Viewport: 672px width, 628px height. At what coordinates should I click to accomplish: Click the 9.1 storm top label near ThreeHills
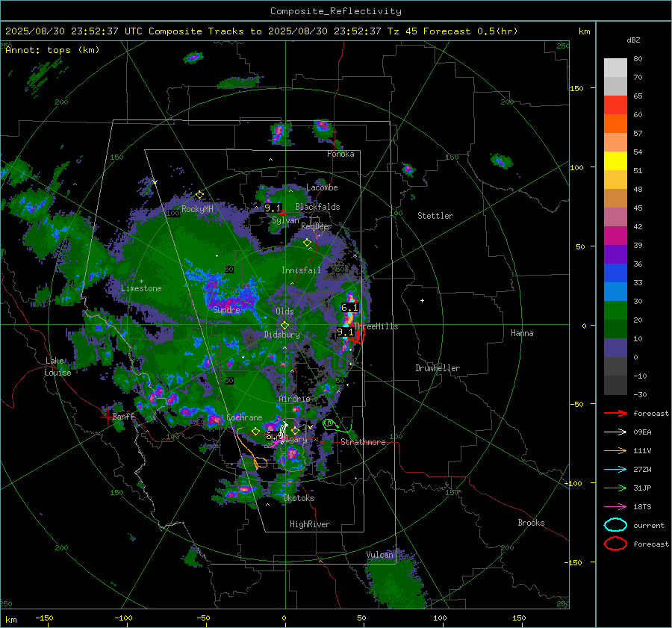click(346, 332)
